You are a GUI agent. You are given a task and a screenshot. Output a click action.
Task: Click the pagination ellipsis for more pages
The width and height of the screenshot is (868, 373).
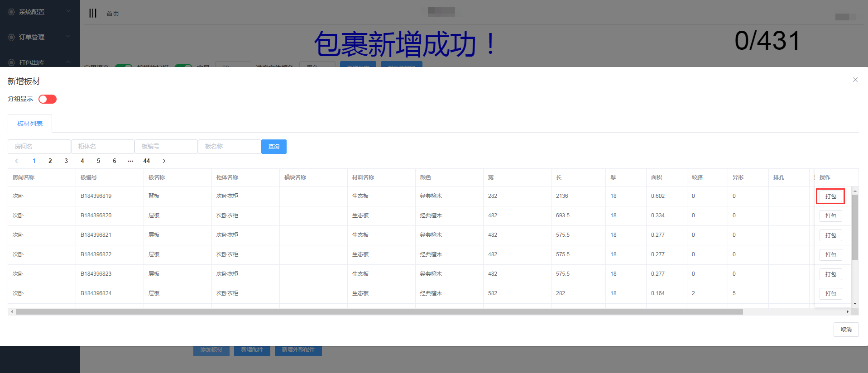(x=130, y=161)
